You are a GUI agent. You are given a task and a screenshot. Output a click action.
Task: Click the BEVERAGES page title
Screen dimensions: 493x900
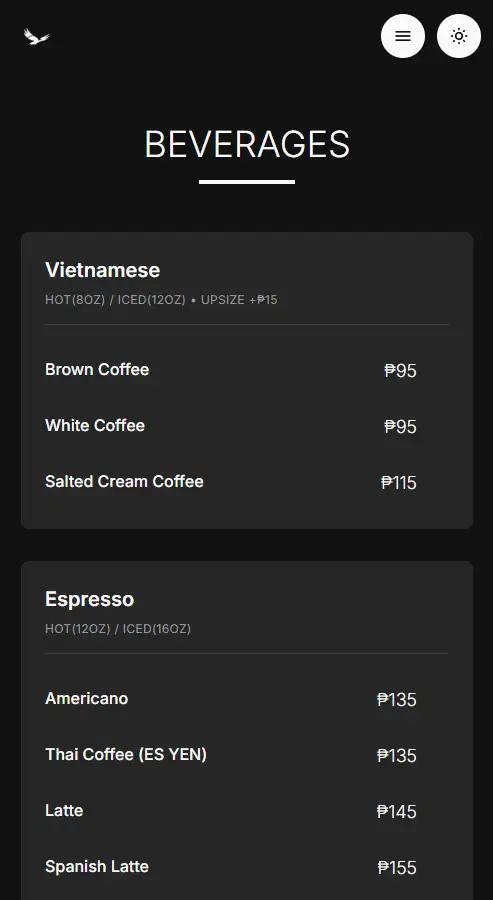[247, 144]
